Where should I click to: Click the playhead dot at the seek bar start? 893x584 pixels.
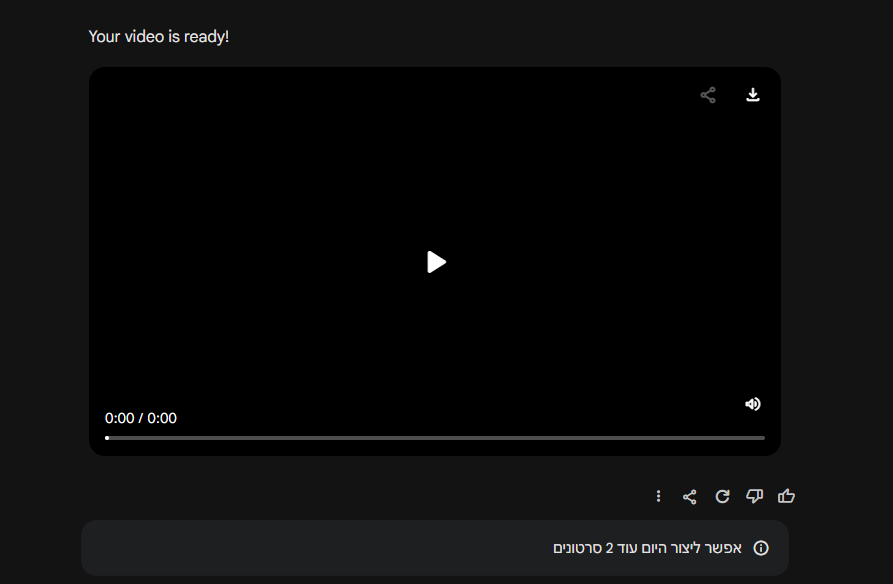(107, 438)
